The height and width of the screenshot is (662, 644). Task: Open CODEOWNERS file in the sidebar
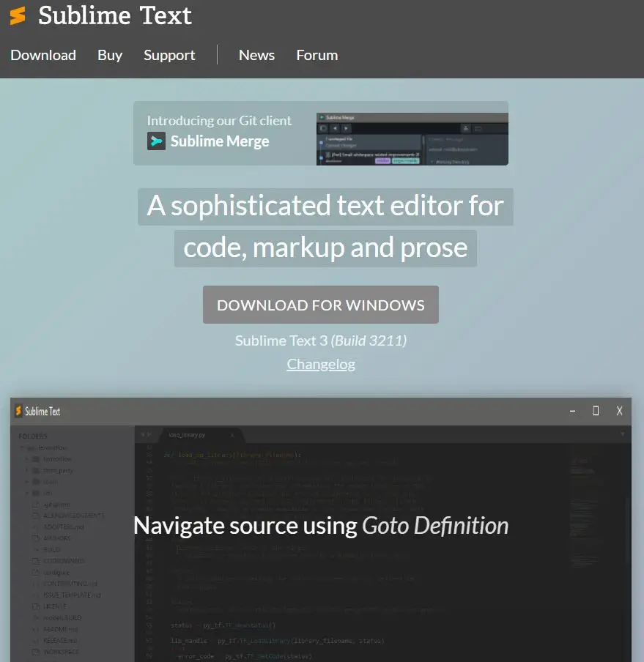[64, 561]
